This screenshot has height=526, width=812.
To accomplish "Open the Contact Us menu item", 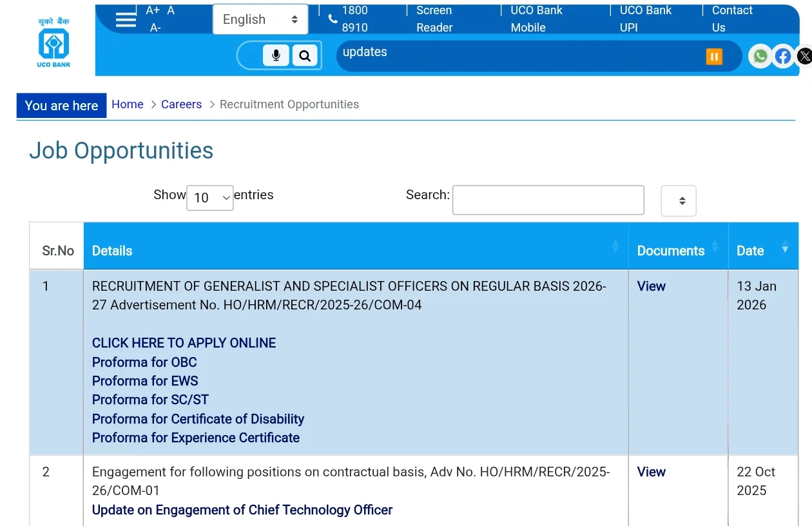I will [x=731, y=19].
